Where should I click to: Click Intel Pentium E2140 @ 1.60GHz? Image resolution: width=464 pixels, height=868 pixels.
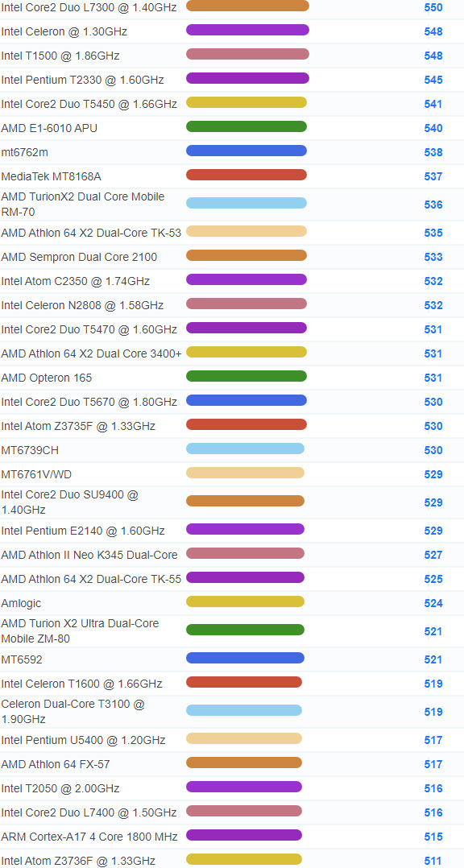point(83,531)
